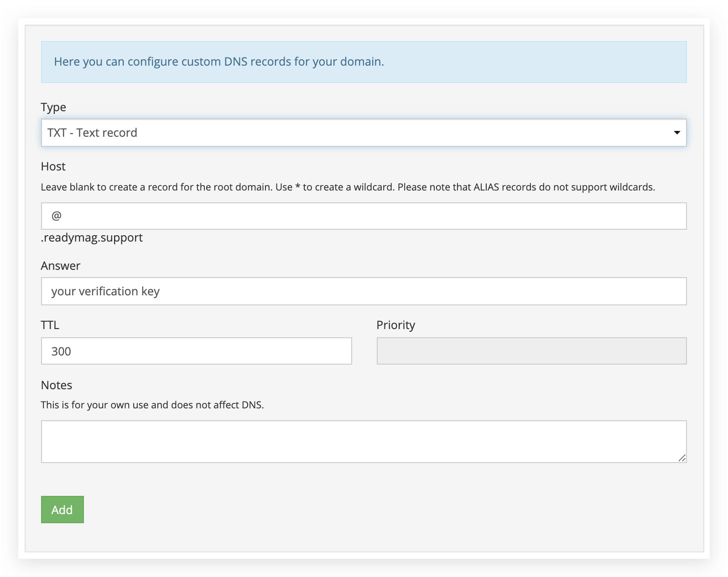Click the blue DNS records info banner

tap(364, 62)
